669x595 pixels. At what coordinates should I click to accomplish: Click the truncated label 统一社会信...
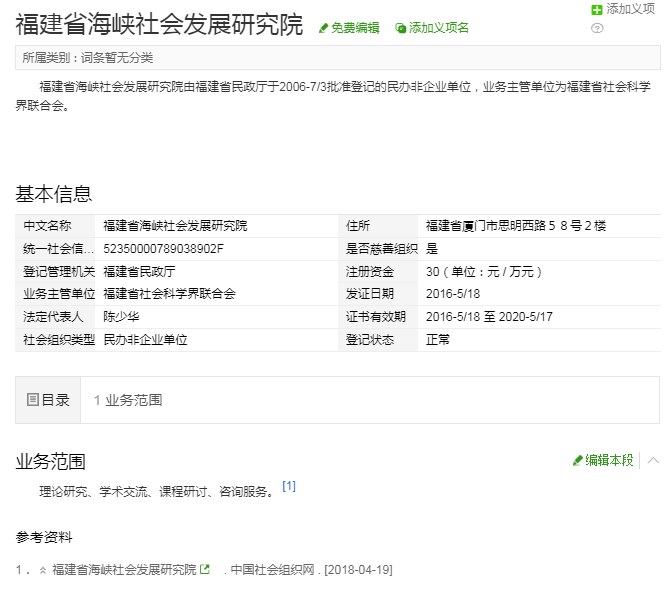point(58,249)
